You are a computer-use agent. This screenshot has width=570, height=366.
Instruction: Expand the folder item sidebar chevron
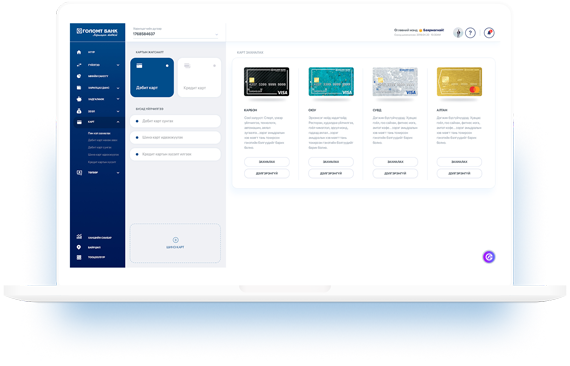point(118,88)
